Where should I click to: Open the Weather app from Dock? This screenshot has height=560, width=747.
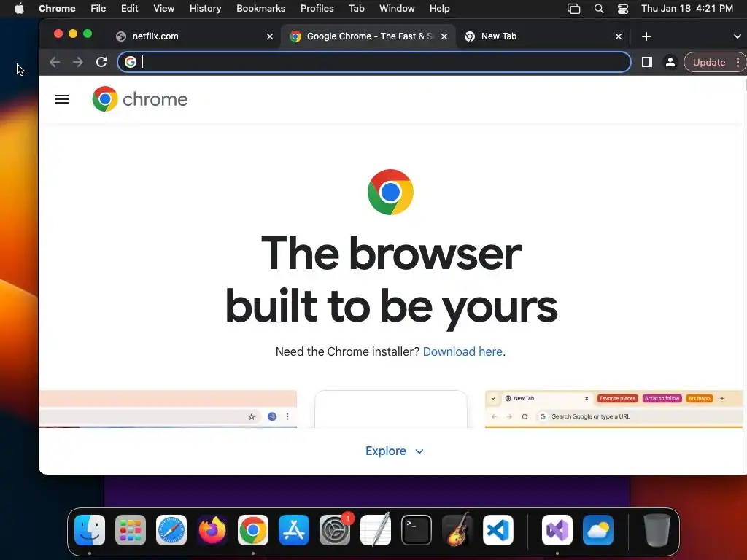point(598,530)
